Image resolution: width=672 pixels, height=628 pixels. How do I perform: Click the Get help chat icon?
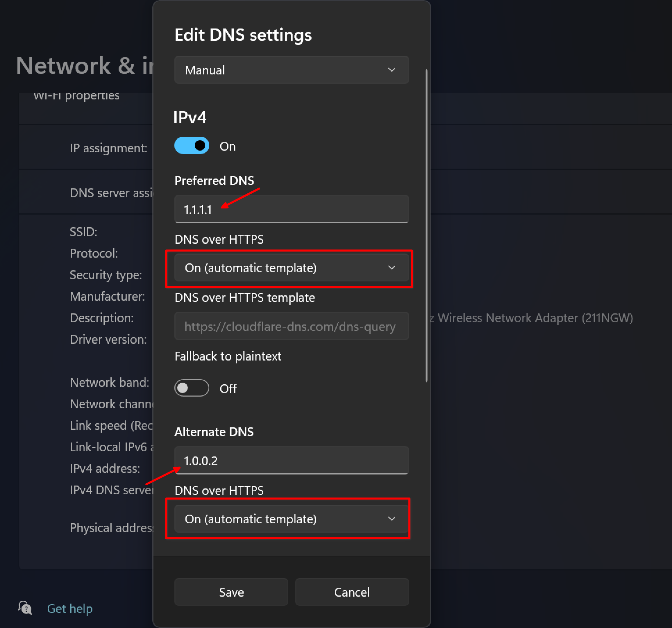(25, 608)
